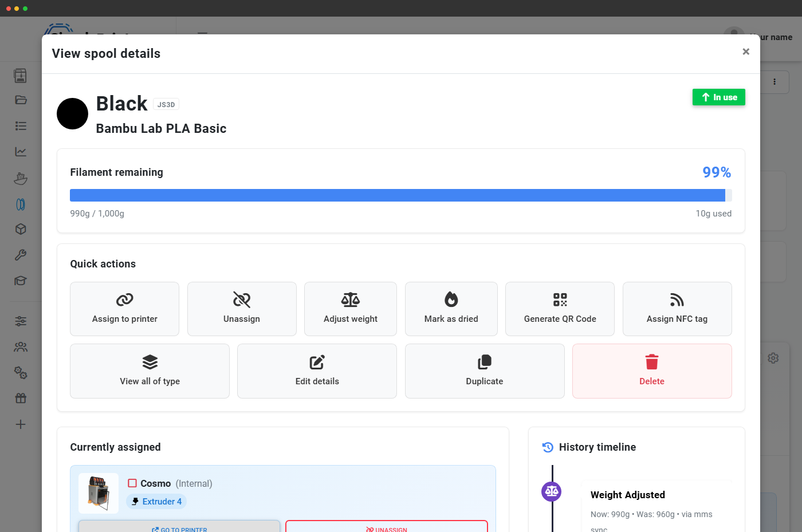Image resolution: width=802 pixels, height=532 pixels.
Task: Open the three-dot menu behind the dialog
Action: [775, 82]
